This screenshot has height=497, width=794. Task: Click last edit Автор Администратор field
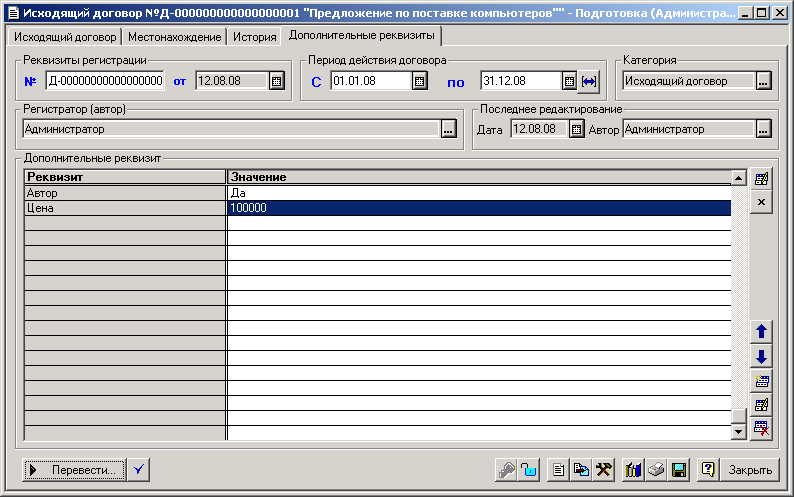click(689, 129)
